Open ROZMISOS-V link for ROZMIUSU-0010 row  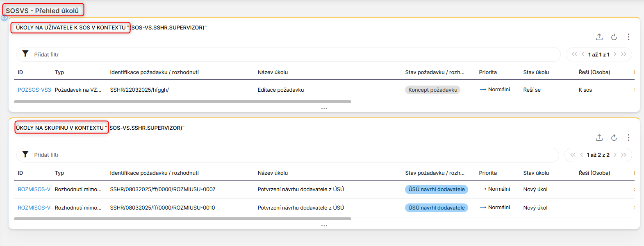(34, 208)
